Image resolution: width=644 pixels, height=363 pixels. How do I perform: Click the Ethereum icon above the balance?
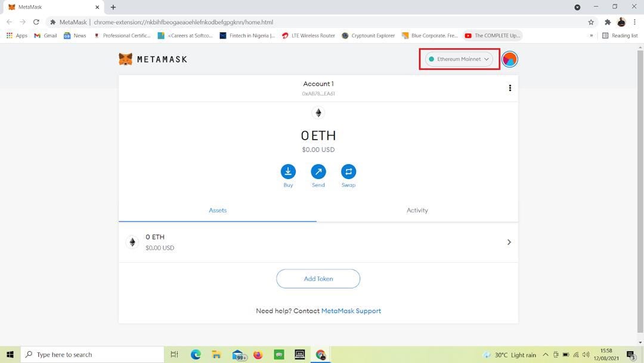point(318,113)
